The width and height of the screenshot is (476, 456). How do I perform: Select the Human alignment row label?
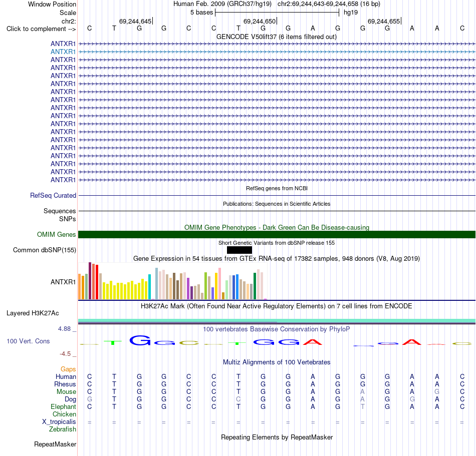66,376
